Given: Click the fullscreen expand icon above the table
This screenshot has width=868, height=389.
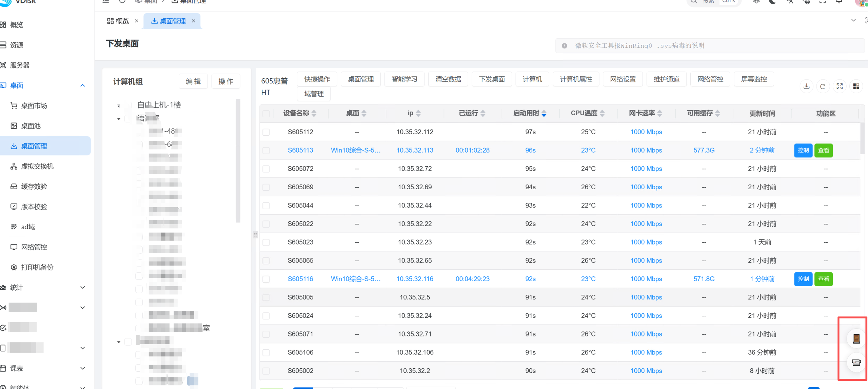Looking at the screenshot, I should [840, 86].
